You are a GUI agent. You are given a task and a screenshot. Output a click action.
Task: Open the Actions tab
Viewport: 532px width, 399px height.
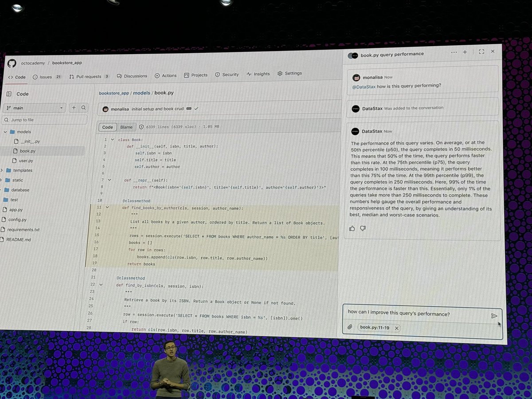click(166, 75)
